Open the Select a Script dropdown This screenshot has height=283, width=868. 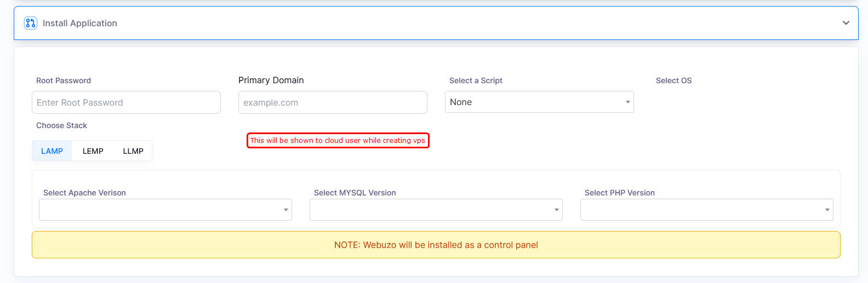pos(539,102)
